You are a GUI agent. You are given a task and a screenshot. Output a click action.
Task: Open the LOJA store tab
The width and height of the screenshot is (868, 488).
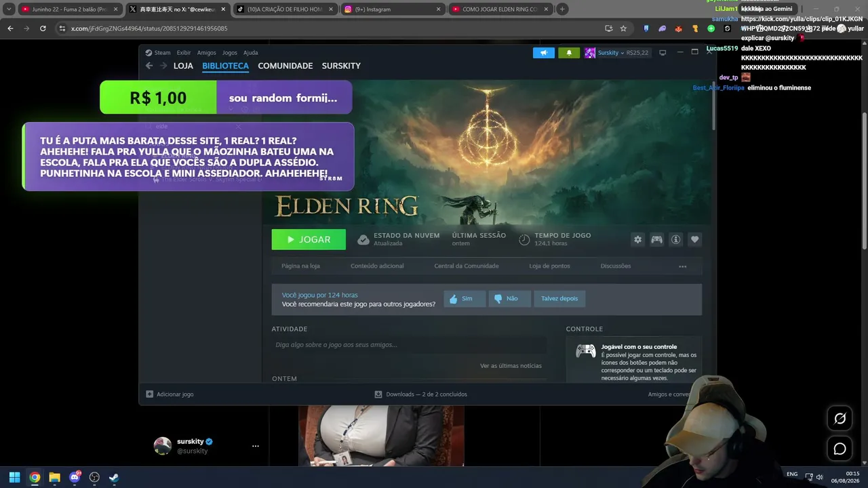point(183,66)
